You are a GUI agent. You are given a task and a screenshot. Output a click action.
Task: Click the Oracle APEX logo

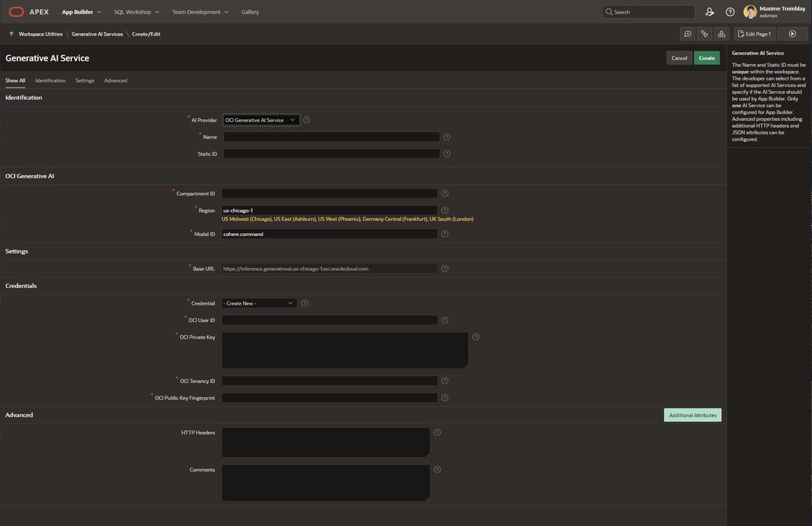click(28, 11)
